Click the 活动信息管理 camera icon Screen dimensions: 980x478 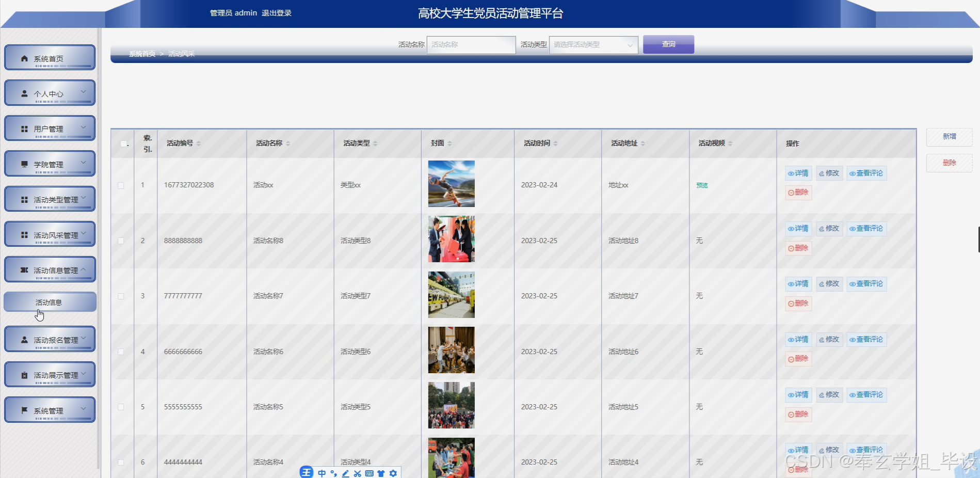point(24,270)
